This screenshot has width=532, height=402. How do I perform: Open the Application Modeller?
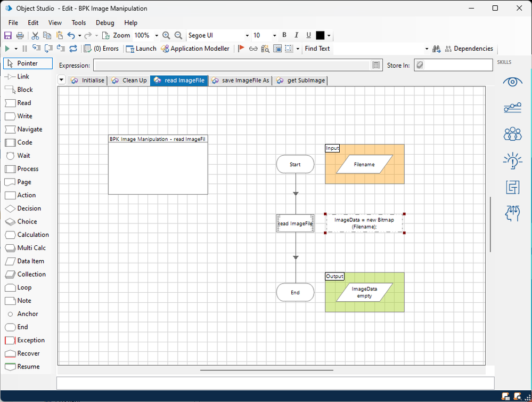point(195,49)
